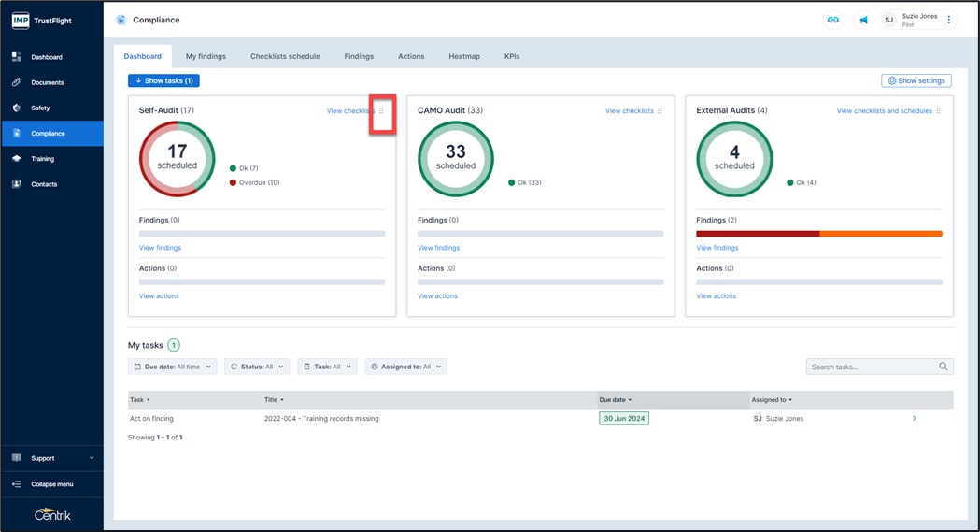Click the Training graduation cap icon
This screenshot has width=980, height=532.
click(x=17, y=159)
